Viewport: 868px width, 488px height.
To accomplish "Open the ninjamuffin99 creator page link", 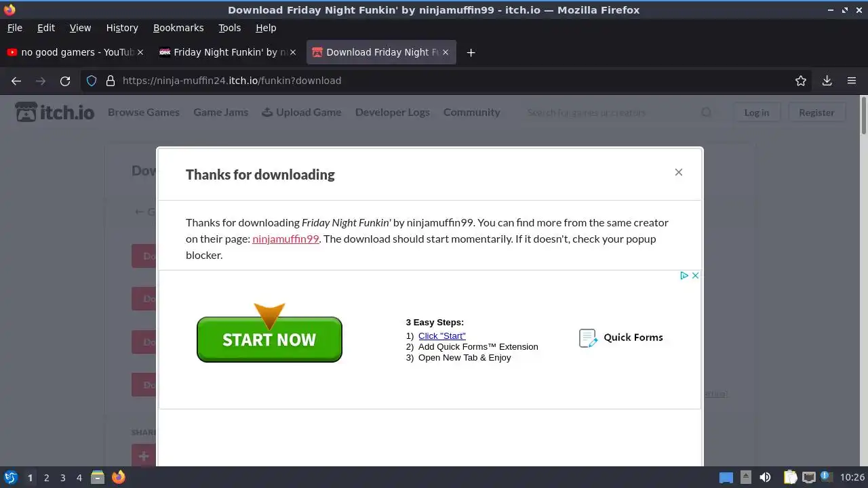I will pos(285,239).
